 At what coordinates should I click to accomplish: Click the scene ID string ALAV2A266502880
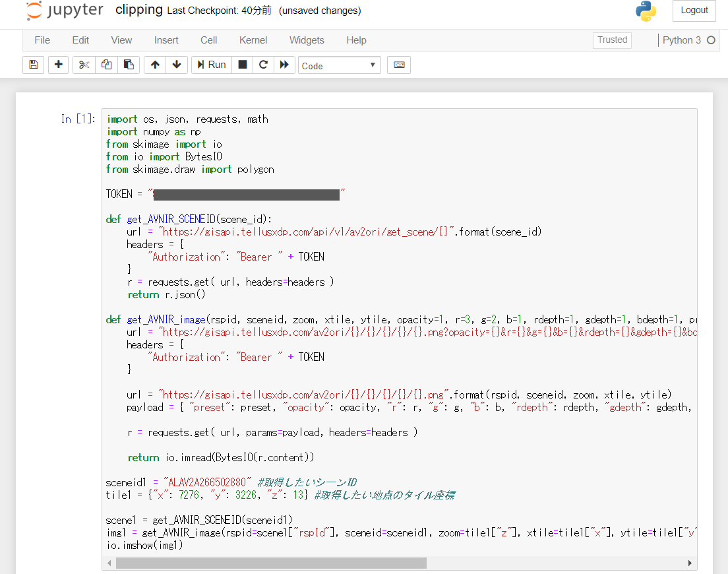(208, 482)
